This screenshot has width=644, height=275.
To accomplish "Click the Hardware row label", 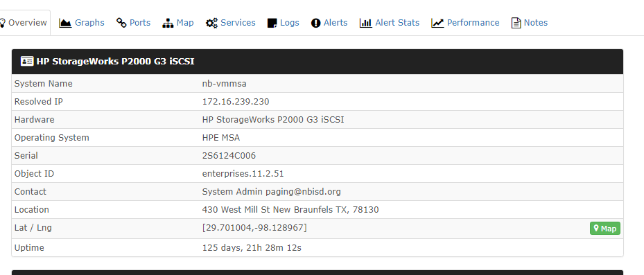I will coord(35,120).
